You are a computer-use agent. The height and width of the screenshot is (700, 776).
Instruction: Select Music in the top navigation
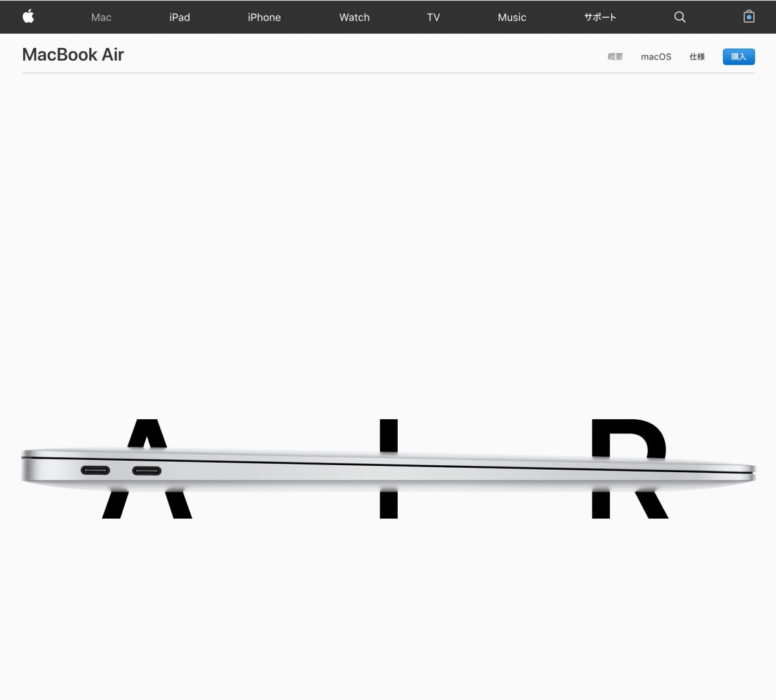512,17
